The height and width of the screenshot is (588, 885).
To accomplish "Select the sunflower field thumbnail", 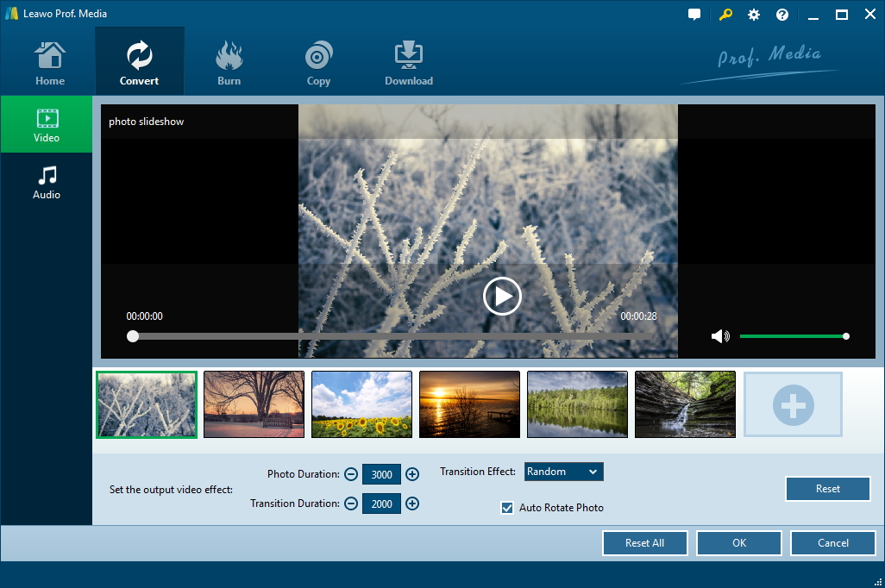I will coord(361,404).
